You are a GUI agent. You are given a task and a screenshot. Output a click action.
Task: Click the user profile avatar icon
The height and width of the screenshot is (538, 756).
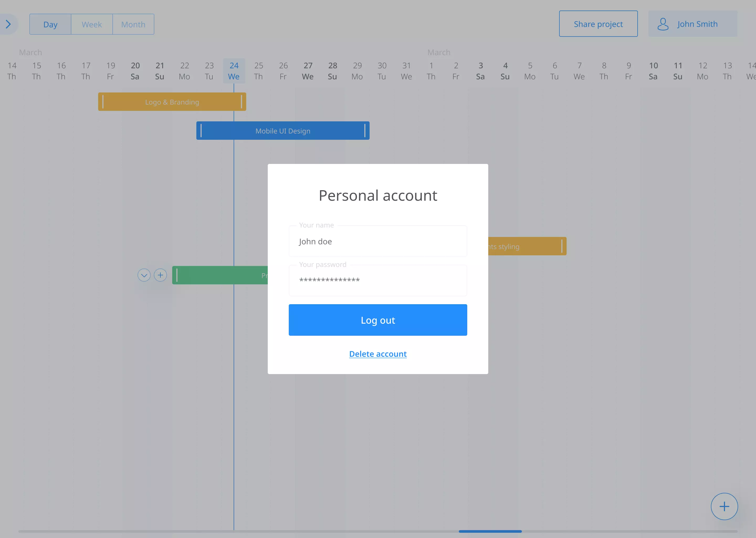(x=663, y=24)
